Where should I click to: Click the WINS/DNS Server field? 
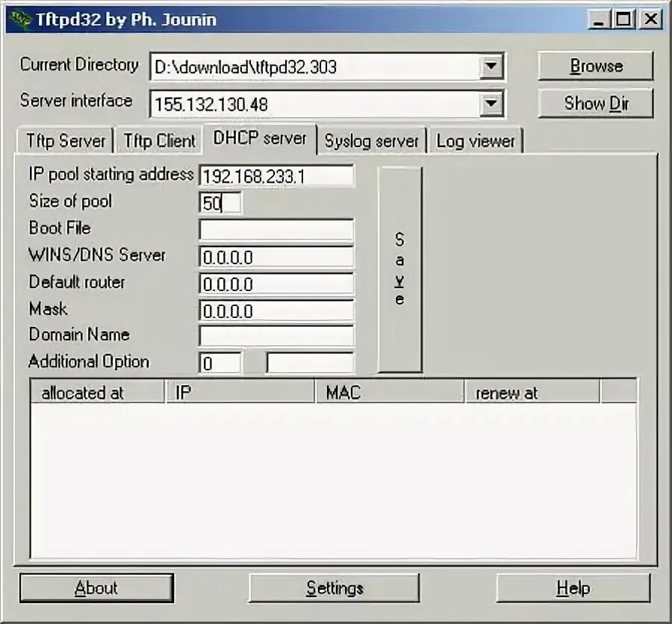pyautogui.click(x=276, y=258)
